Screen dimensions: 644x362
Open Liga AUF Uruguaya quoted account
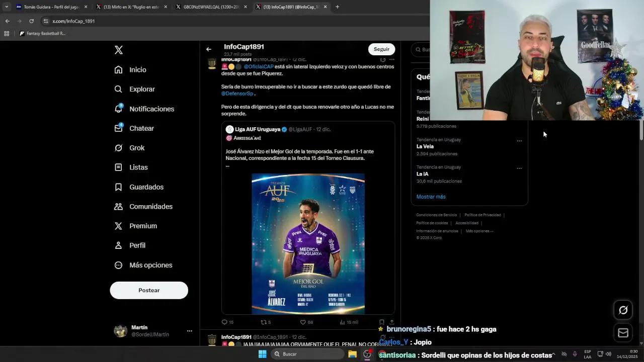coord(257,129)
